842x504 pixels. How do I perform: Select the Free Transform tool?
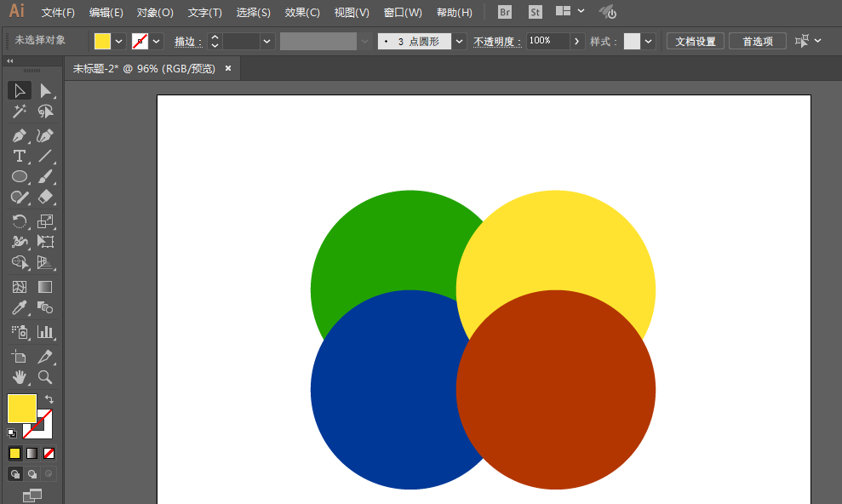point(45,242)
